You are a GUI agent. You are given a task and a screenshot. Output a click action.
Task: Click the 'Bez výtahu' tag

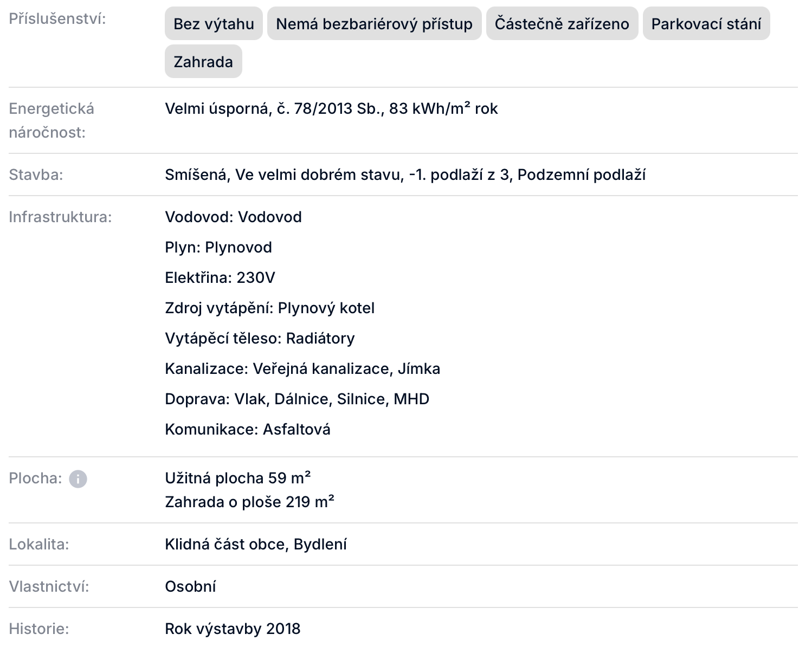pos(214,24)
